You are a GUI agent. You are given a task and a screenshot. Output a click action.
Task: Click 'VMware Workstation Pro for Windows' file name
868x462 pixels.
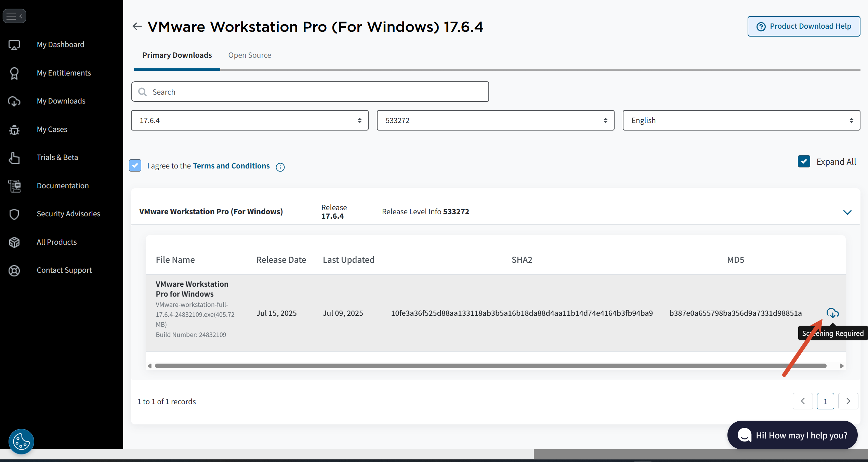(x=192, y=289)
